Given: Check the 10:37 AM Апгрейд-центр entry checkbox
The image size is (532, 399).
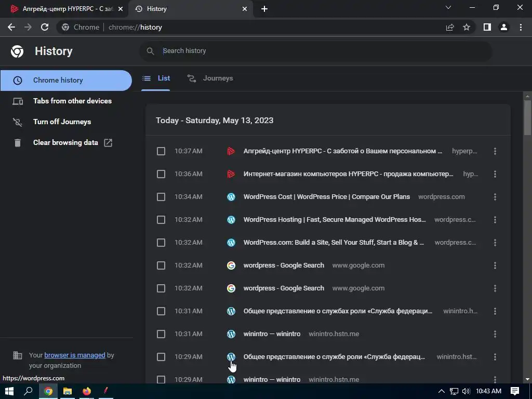Looking at the screenshot, I should [161, 151].
